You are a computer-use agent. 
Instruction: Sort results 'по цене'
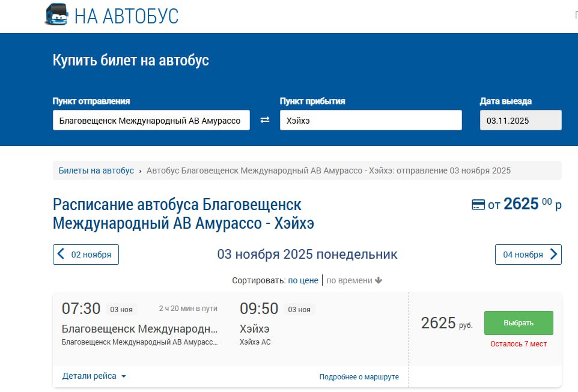[x=303, y=280]
